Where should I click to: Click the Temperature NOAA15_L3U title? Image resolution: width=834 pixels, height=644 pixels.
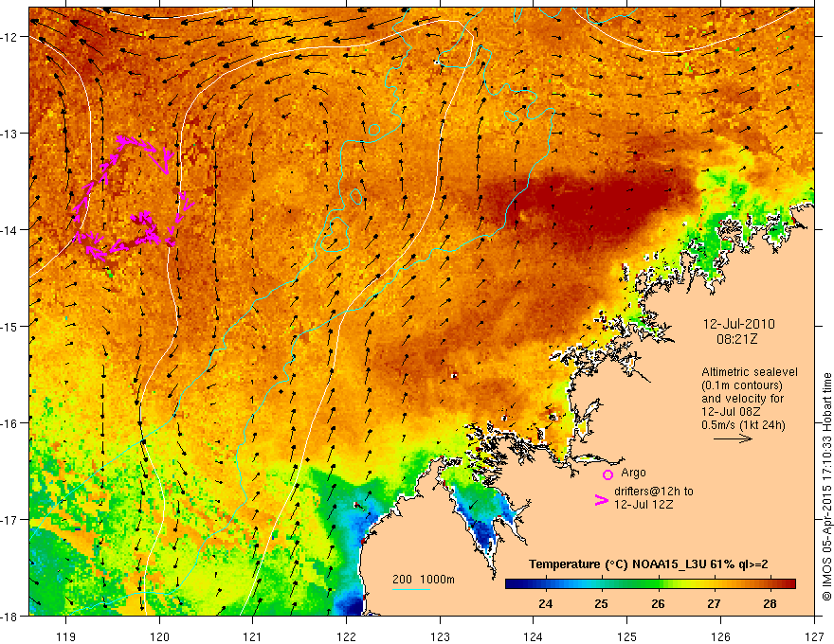[648, 564]
